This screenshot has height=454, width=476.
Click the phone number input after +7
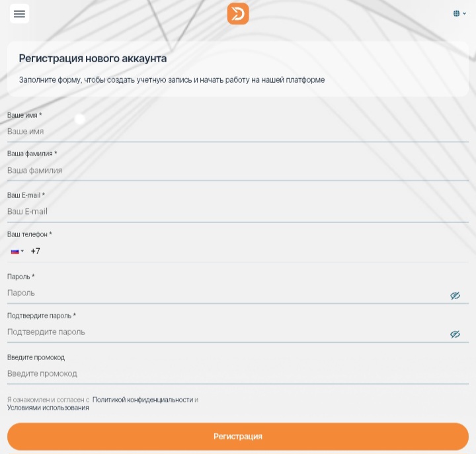(x=251, y=251)
